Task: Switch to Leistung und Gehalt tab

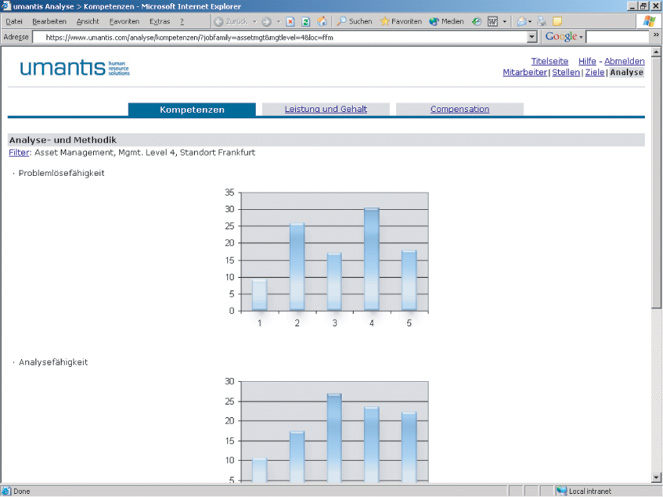Action: pos(325,109)
